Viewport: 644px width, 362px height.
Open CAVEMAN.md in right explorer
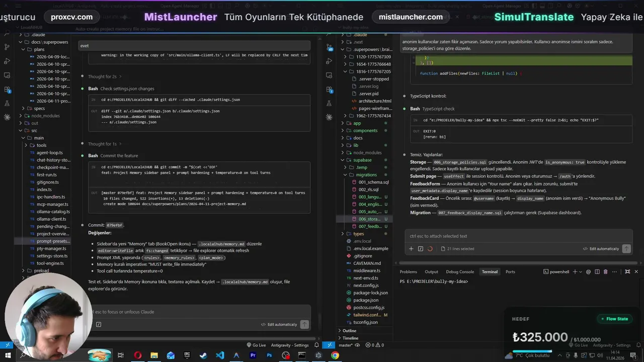(x=367, y=263)
